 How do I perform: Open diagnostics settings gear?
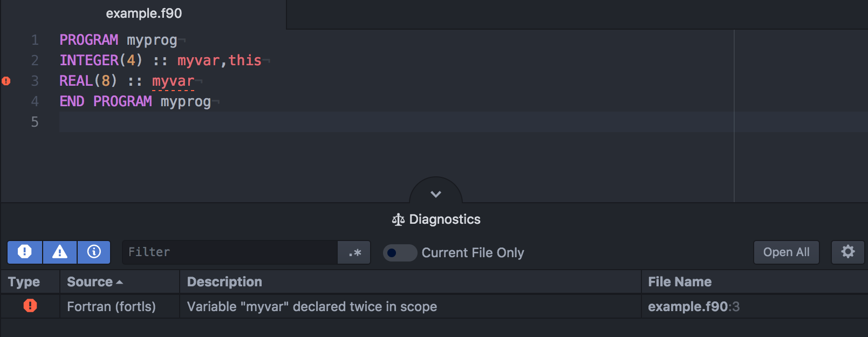coord(848,252)
